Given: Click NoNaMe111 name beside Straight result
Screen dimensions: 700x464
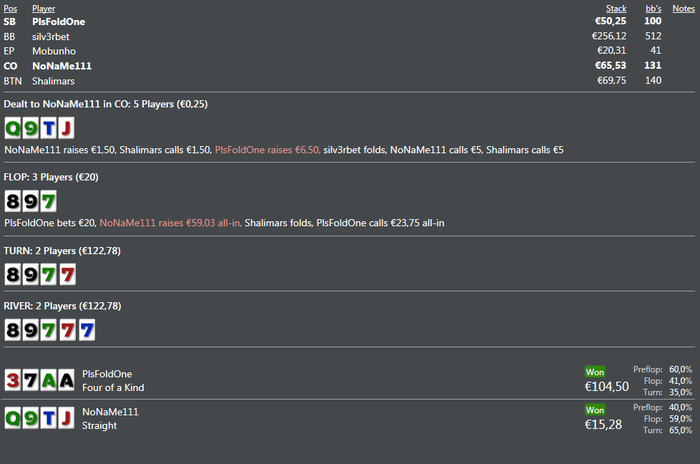Looking at the screenshot, I should click(x=110, y=411).
